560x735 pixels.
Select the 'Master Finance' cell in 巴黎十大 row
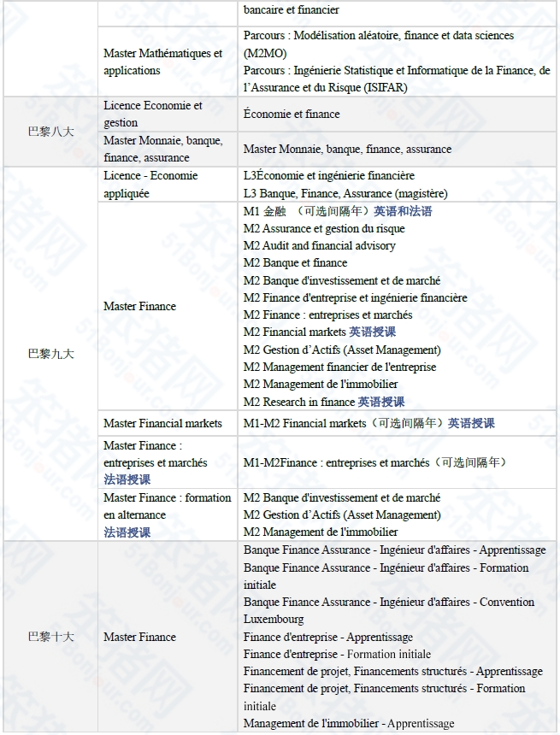168,637
